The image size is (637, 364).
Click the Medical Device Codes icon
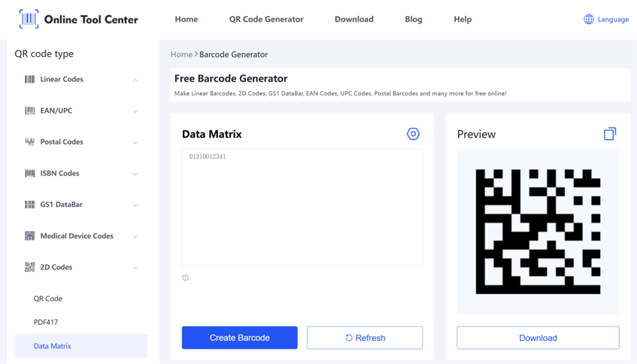[30, 236]
